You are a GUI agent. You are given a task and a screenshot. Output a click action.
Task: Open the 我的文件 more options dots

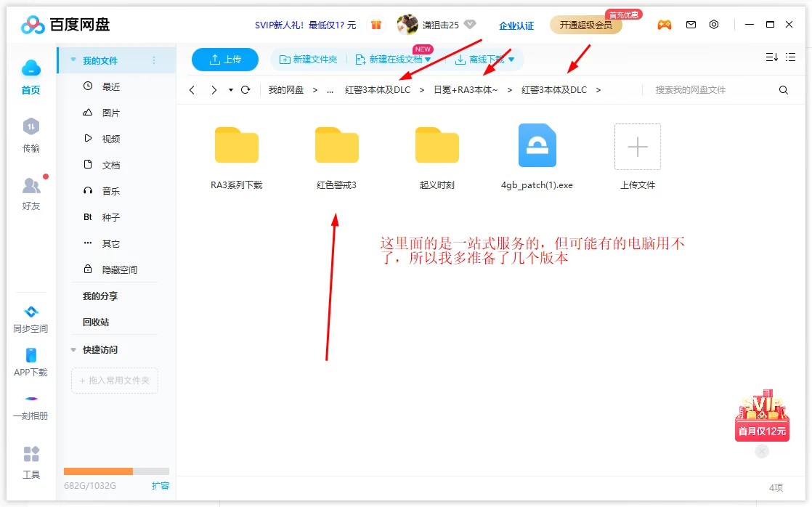click(154, 60)
